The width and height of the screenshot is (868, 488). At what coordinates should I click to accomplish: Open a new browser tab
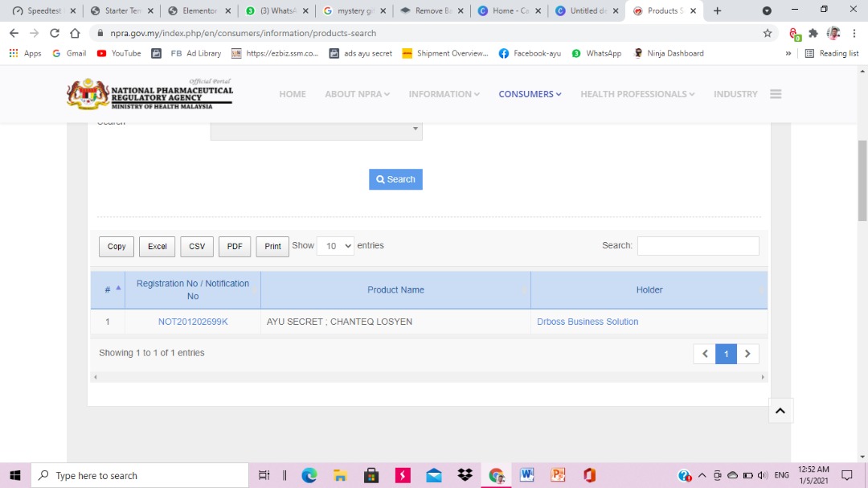718,10
